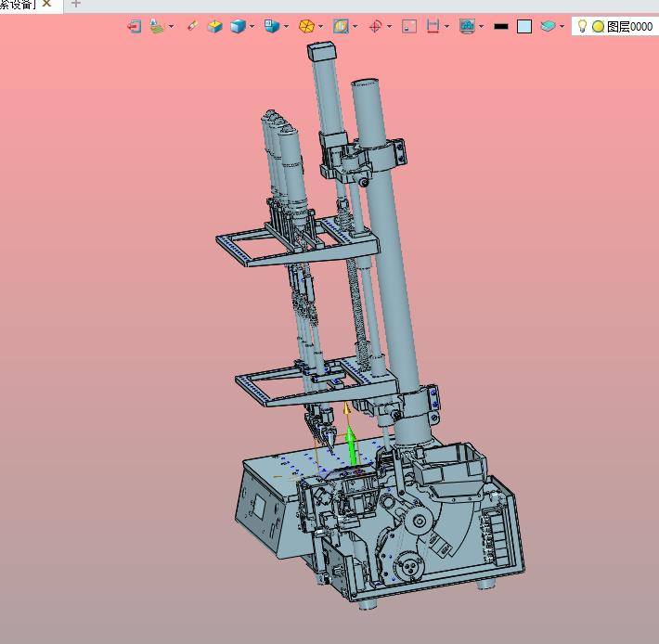Expand the monitor display dropdown arrow
This screenshot has width=659, height=644.
point(481,27)
